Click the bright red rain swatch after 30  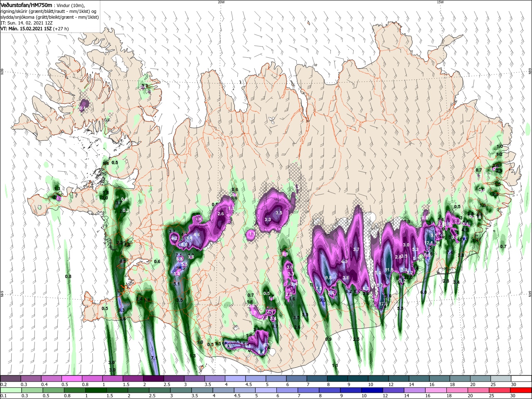[x=521, y=390]
